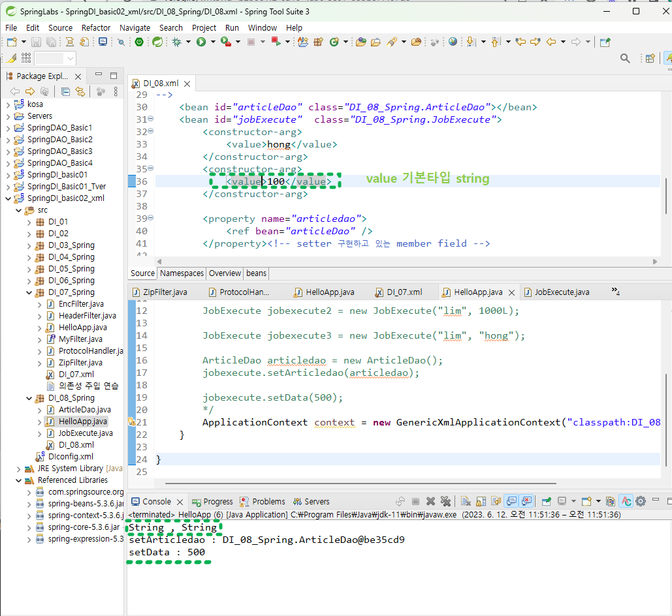Screen dimensions: 672x616
Task: Select the Namespaces tab in XML editor
Action: (182, 273)
